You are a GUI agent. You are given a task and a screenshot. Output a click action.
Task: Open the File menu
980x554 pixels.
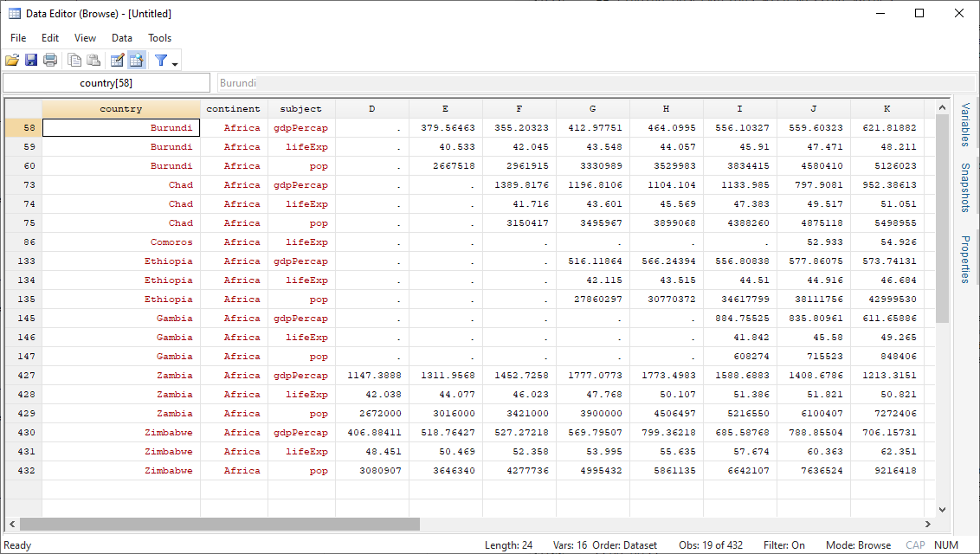[18, 38]
